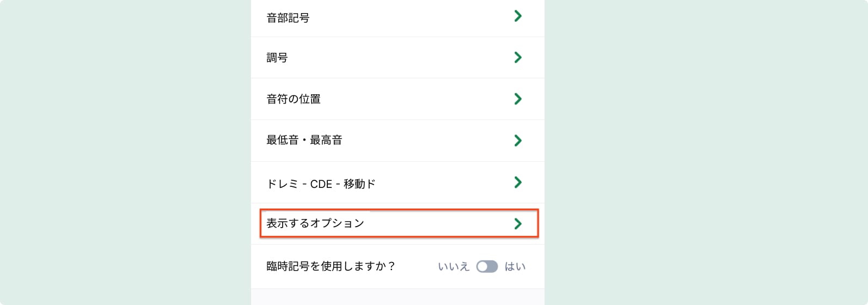Expand ドレミ - CDE - 移動ド using its chevron
Image resolution: width=868 pixels, height=305 pixels.
pyautogui.click(x=518, y=182)
